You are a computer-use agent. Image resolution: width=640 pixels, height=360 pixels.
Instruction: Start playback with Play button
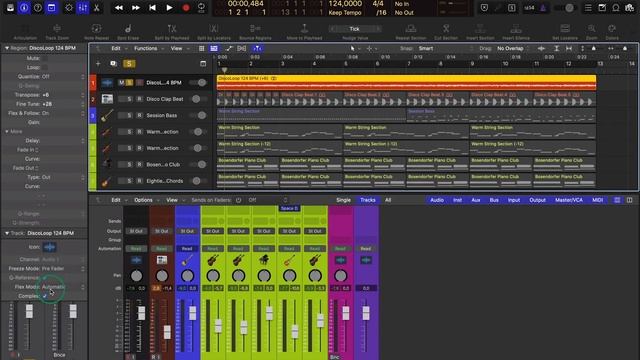coord(169,8)
